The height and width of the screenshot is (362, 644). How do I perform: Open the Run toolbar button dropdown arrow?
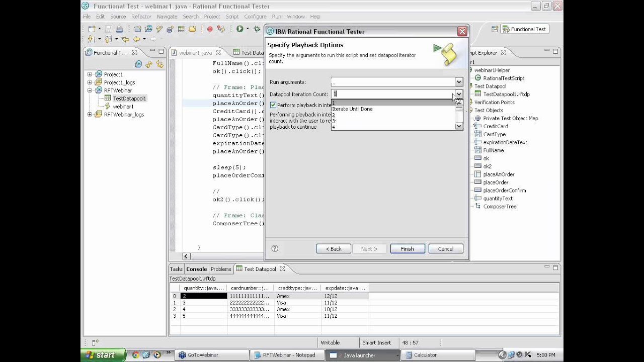point(248,29)
